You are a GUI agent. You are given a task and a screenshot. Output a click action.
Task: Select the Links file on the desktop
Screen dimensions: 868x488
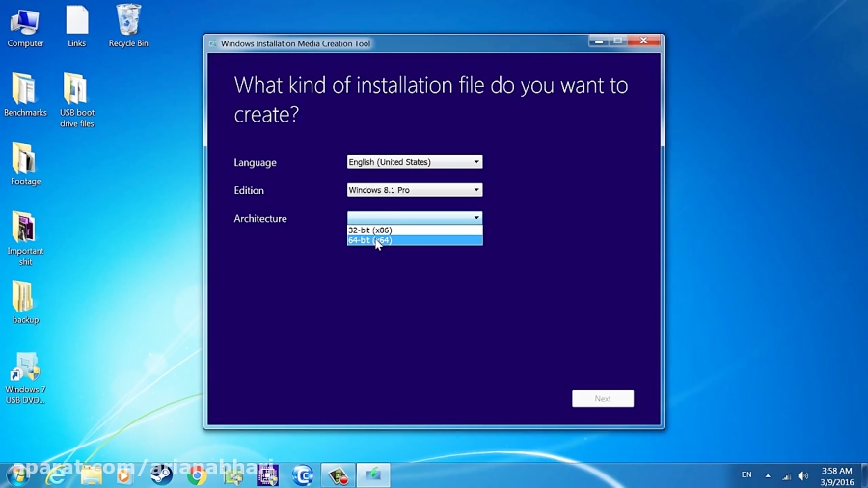(x=76, y=28)
